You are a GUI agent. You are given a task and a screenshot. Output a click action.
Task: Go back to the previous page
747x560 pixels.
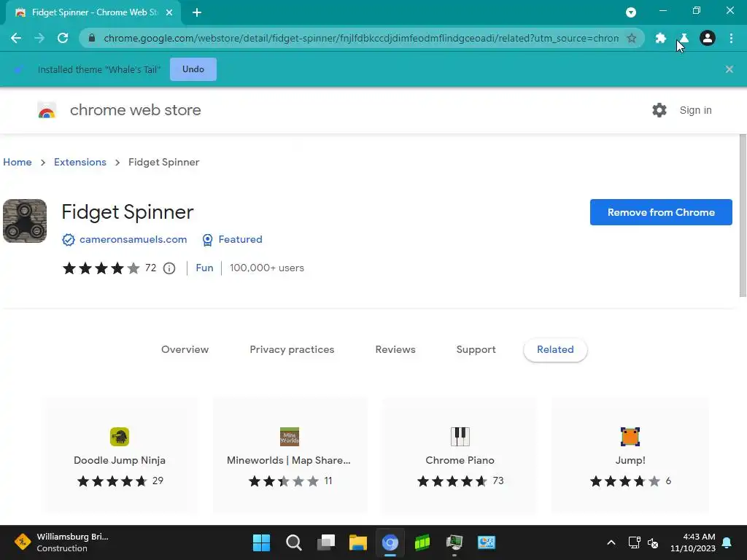coord(16,38)
